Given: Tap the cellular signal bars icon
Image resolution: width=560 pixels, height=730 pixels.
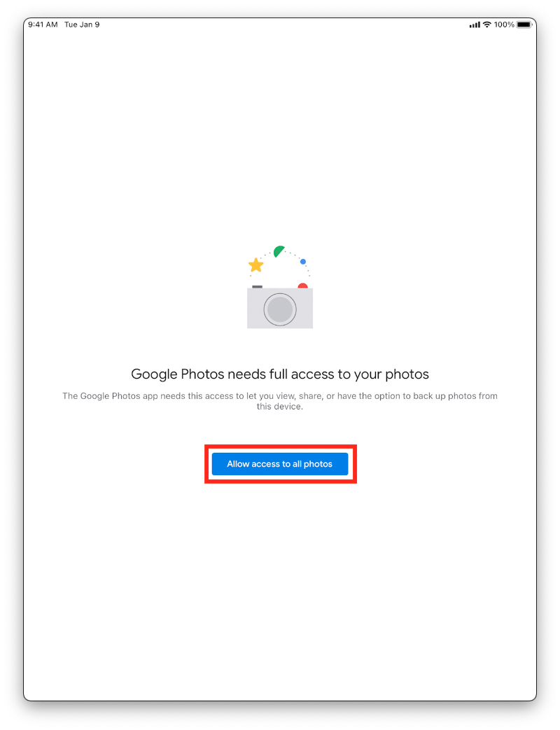Looking at the screenshot, I should (x=475, y=24).
